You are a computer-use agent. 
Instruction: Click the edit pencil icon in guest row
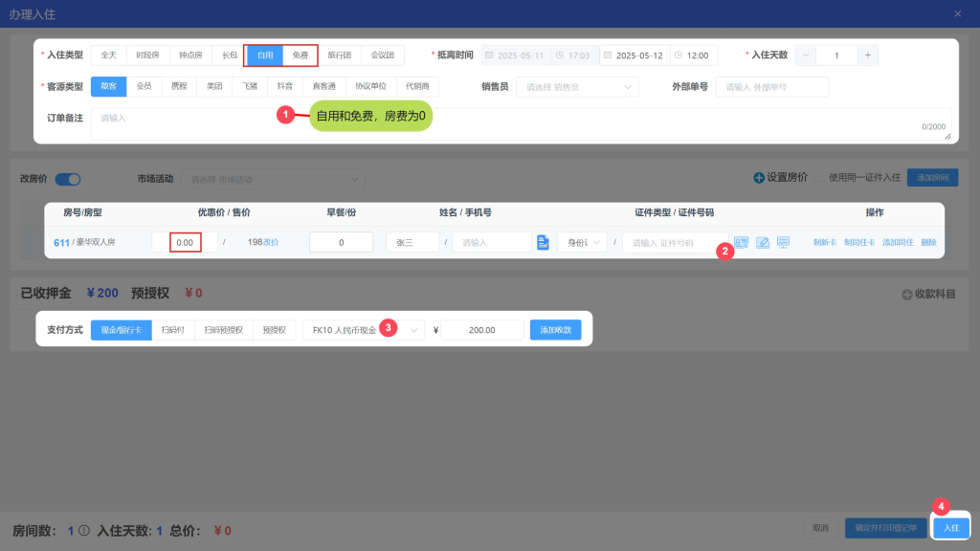click(763, 243)
